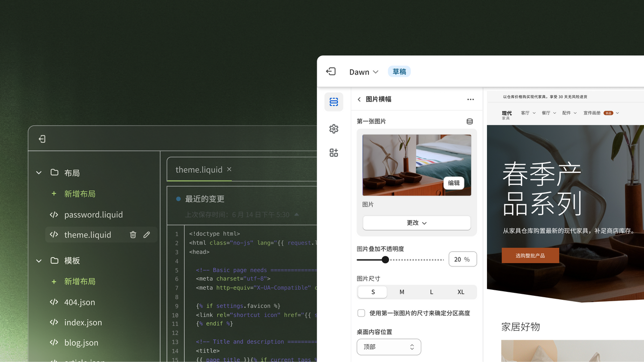
Task: Close the theme.liquid tab
Action: [x=229, y=169]
